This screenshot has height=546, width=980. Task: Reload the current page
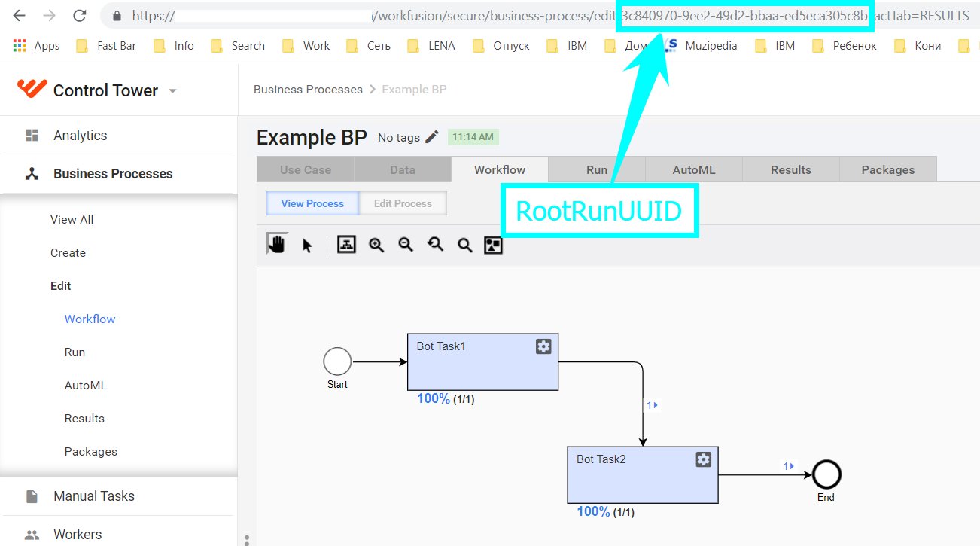(79, 15)
